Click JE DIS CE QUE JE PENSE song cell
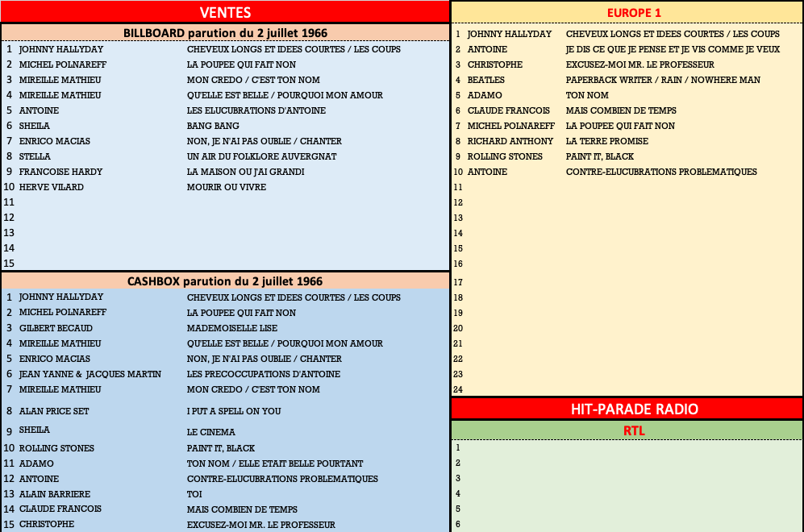 pyautogui.click(x=673, y=50)
